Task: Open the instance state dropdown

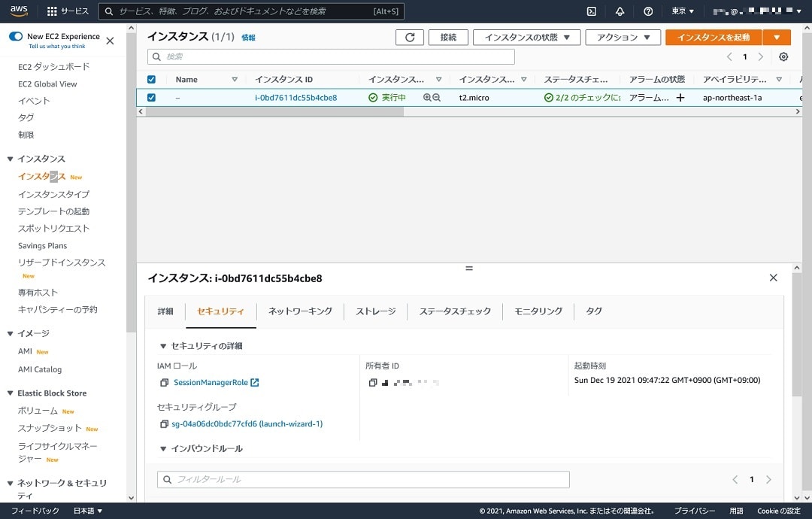Action: pos(526,38)
